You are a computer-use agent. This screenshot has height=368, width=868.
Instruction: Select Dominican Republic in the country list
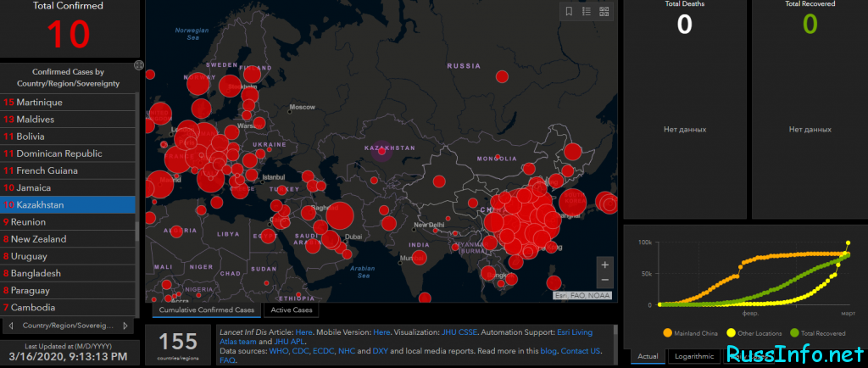point(68,153)
